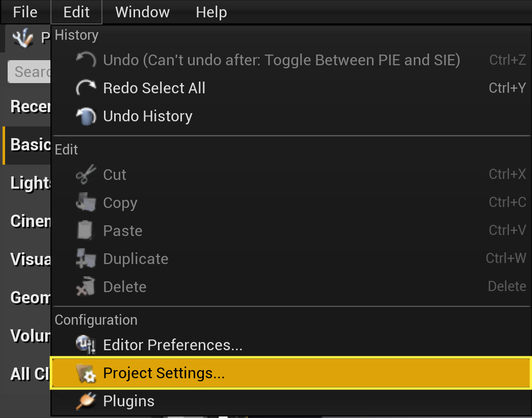This screenshot has width=532, height=418.
Task: Open the Help menu
Action: tap(211, 12)
